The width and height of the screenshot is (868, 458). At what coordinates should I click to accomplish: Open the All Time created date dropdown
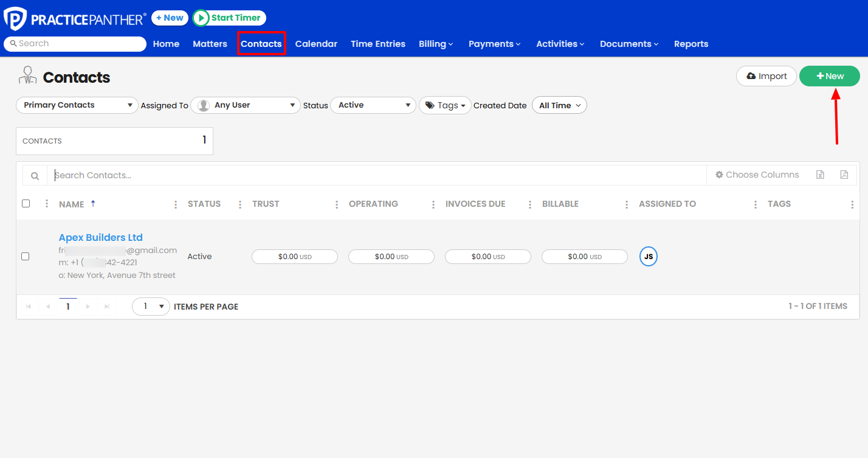[559, 105]
